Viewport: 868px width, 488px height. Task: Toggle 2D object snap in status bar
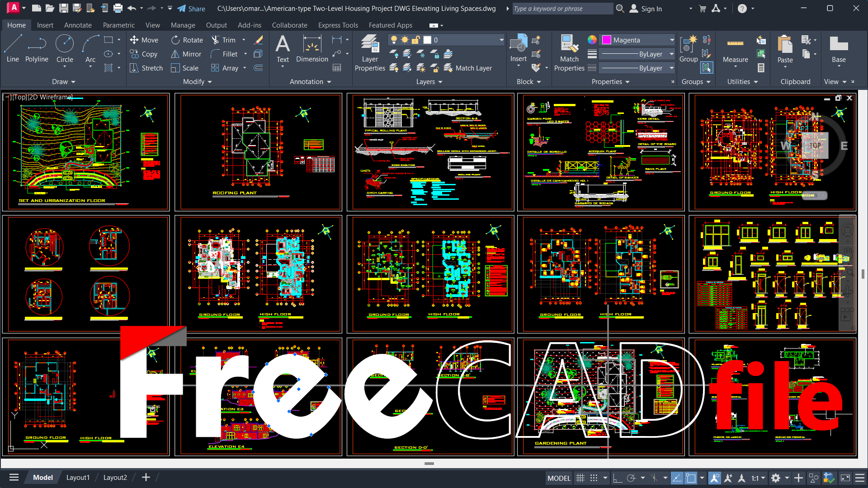click(x=690, y=478)
